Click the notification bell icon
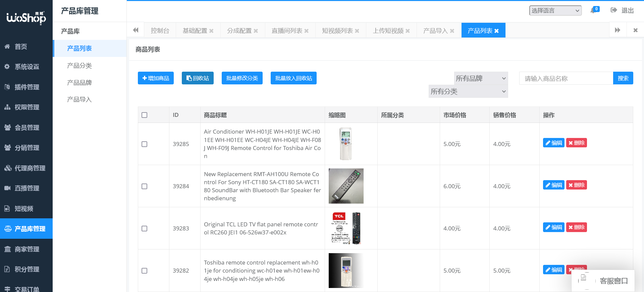 (x=593, y=10)
